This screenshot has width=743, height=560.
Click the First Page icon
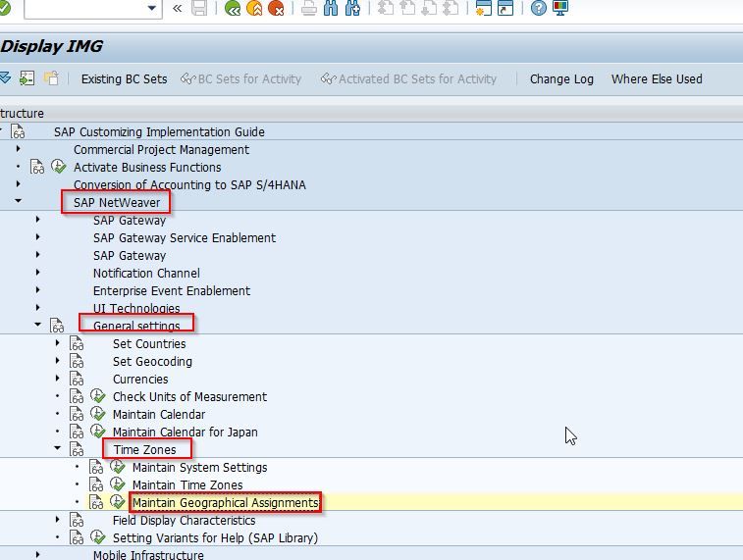click(x=386, y=8)
